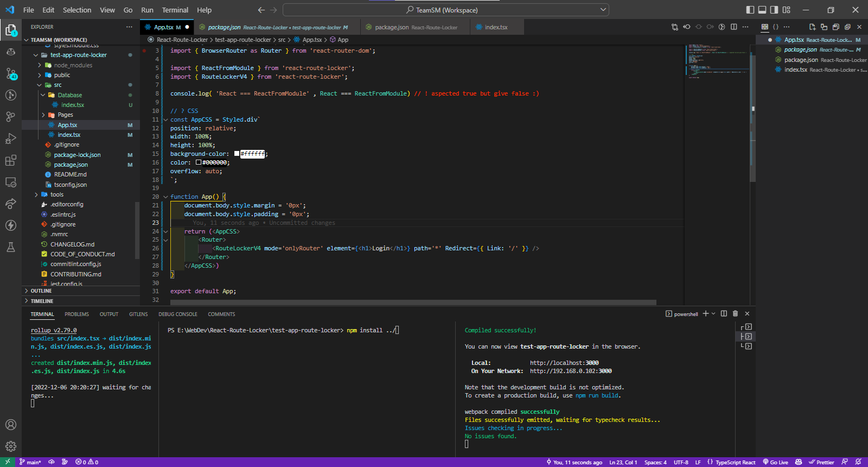Fold the App function at line 20
The width and height of the screenshot is (868, 467).
click(x=165, y=197)
